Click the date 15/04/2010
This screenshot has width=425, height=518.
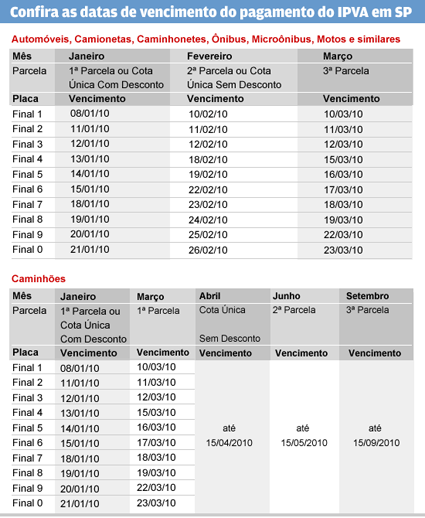pyautogui.click(x=229, y=443)
